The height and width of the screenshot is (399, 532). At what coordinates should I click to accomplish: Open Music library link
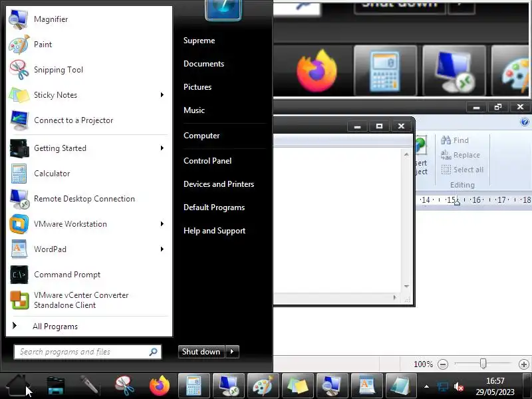tap(194, 110)
